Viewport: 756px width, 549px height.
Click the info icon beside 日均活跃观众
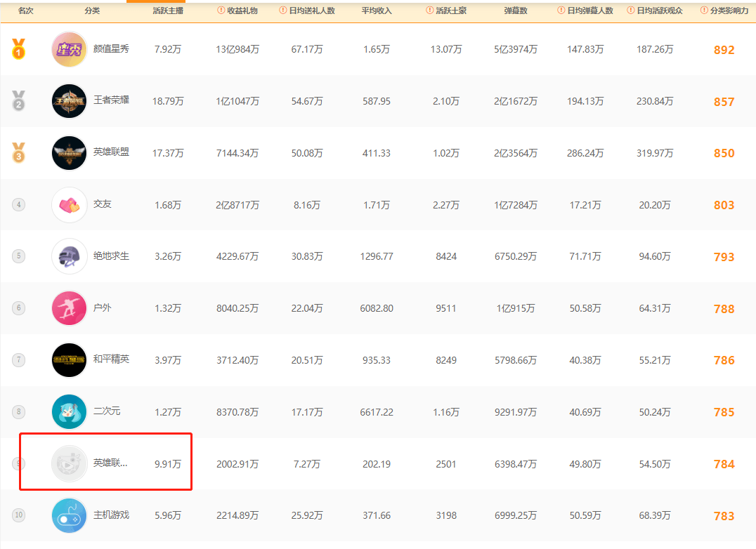631,10
